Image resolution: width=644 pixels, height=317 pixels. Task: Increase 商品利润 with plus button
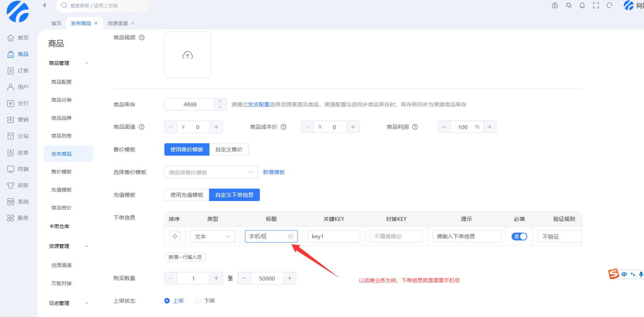[x=490, y=127]
